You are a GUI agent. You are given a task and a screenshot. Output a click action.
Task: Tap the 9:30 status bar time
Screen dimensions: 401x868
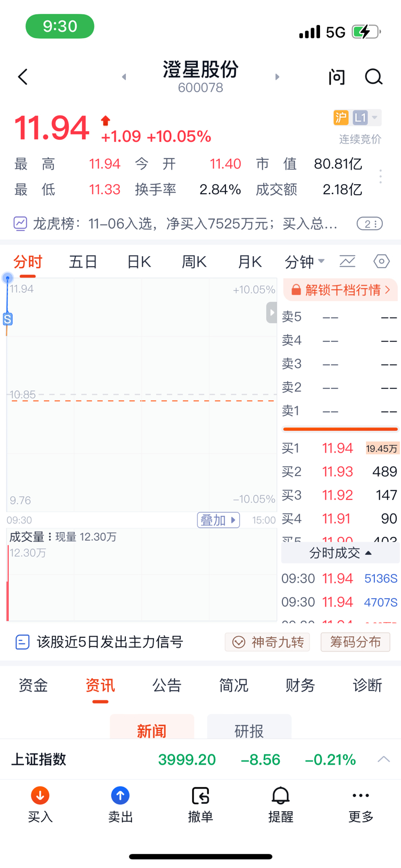click(x=60, y=26)
